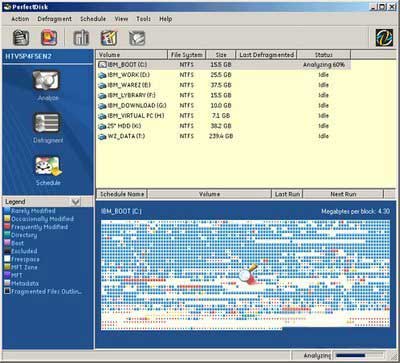Image resolution: width=400 pixels, height=363 pixels.
Task: Click the WZ_DATA (T:) drive icon
Action: 102,137
